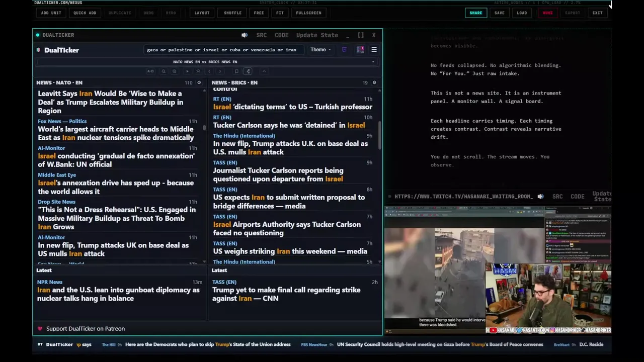Click CODE on the Twitch unit
The image size is (644, 362).
pos(578,197)
